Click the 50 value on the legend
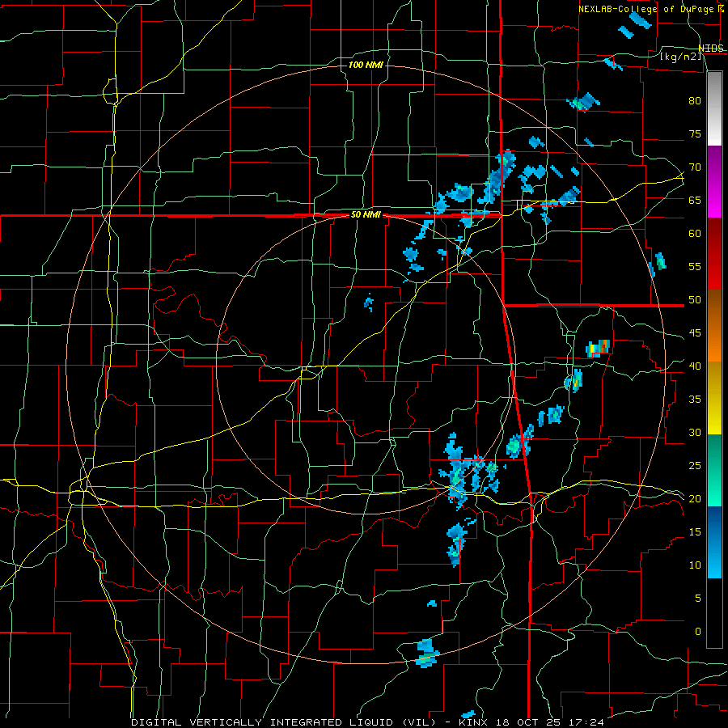Image resolution: width=728 pixels, height=728 pixels. [695, 300]
